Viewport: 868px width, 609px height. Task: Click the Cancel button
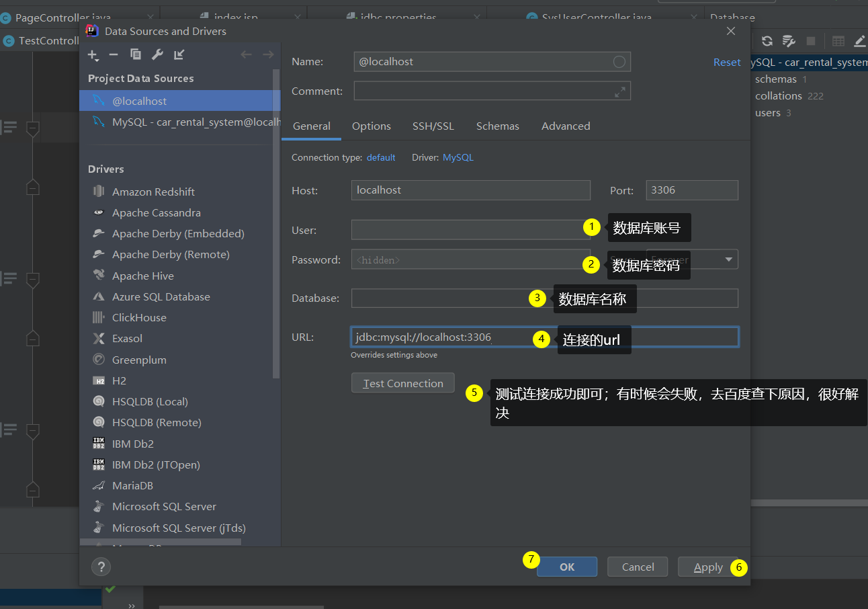[x=638, y=567]
